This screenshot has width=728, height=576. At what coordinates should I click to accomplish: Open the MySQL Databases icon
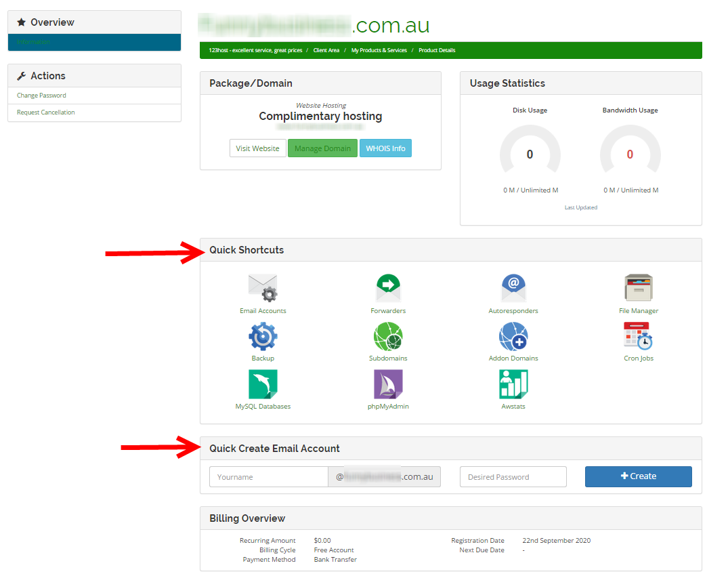pyautogui.click(x=263, y=384)
